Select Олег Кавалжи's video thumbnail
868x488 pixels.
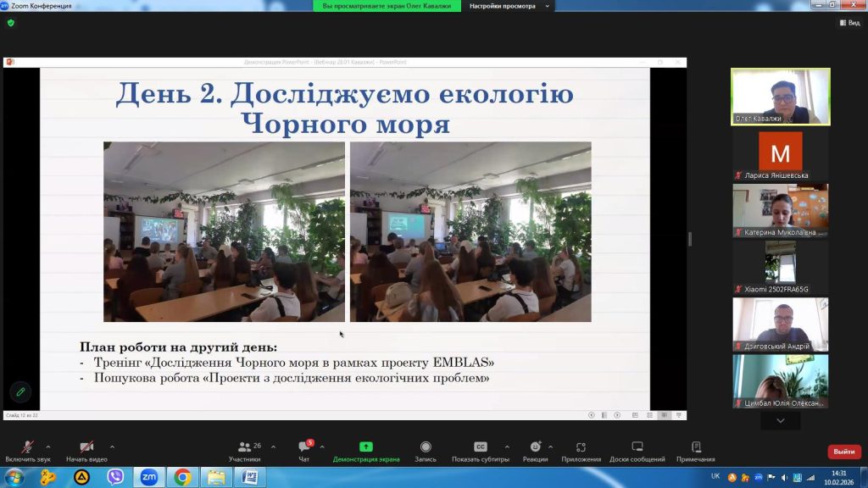click(x=781, y=97)
